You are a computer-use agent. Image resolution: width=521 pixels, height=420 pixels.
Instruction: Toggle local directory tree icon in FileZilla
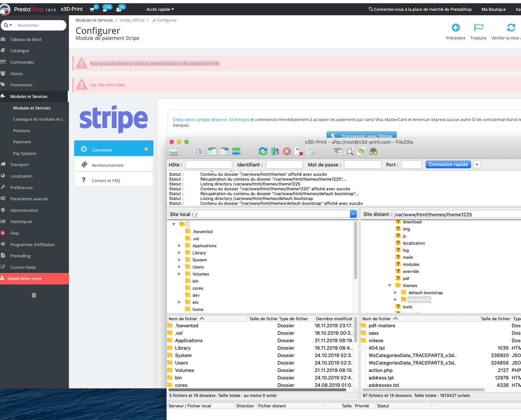click(212, 152)
